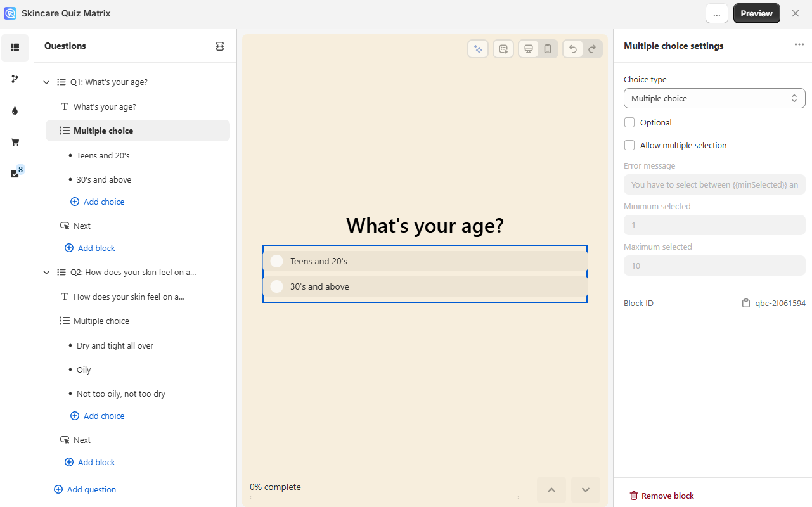This screenshot has width=812, height=507.
Task: Click the Maximum selected field
Action: tap(714, 266)
